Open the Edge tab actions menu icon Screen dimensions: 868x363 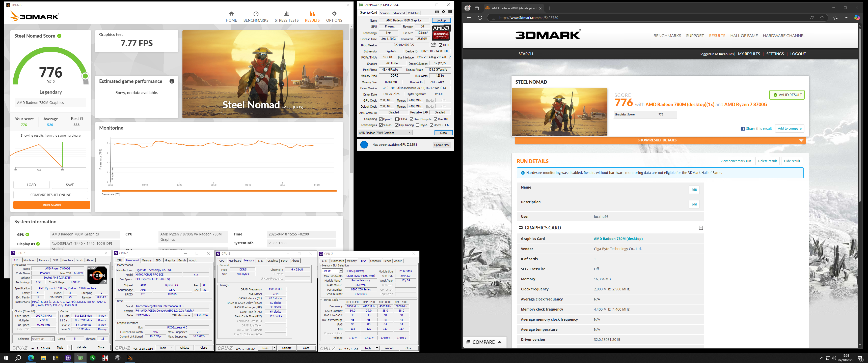coord(477,8)
